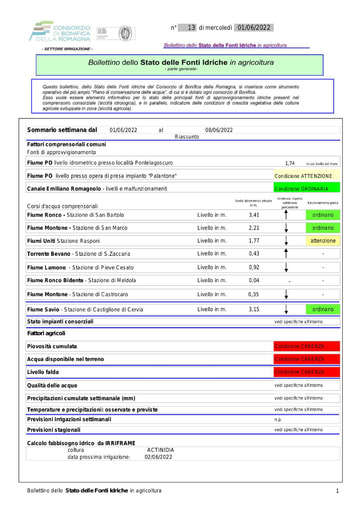Click the 'Torrente Bevano - Stazione di S.Zaccaria' label
This screenshot has width=362, height=512.
pos(79,254)
